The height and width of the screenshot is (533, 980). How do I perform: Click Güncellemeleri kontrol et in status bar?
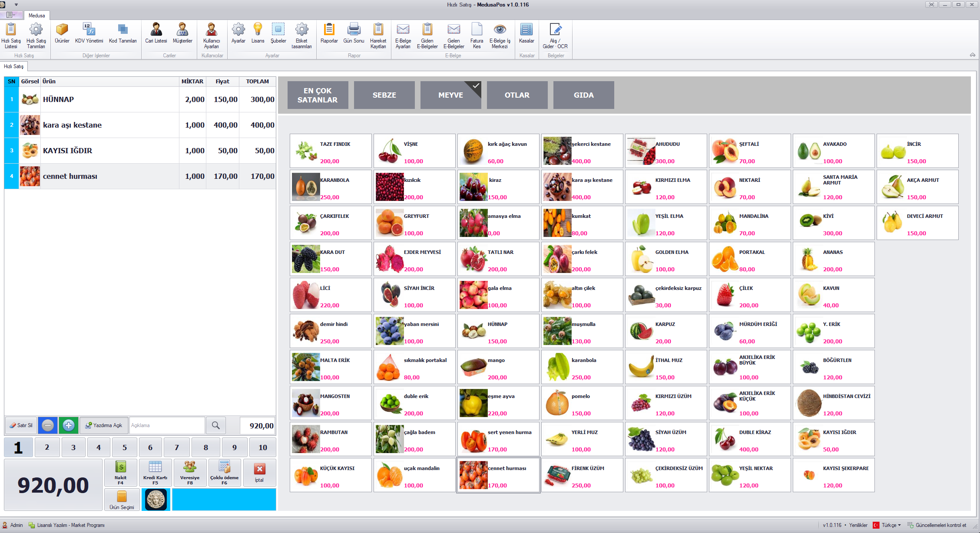pyautogui.click(x=937, y=525)
